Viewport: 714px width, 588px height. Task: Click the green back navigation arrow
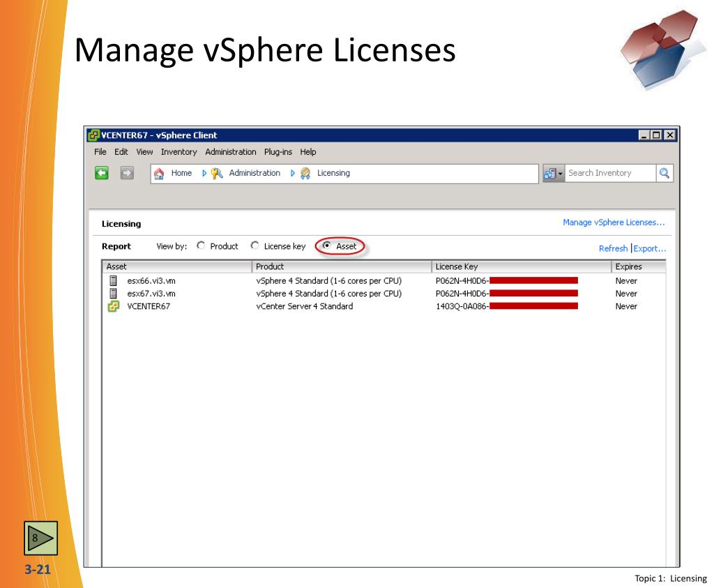click(x=102, y=173)
